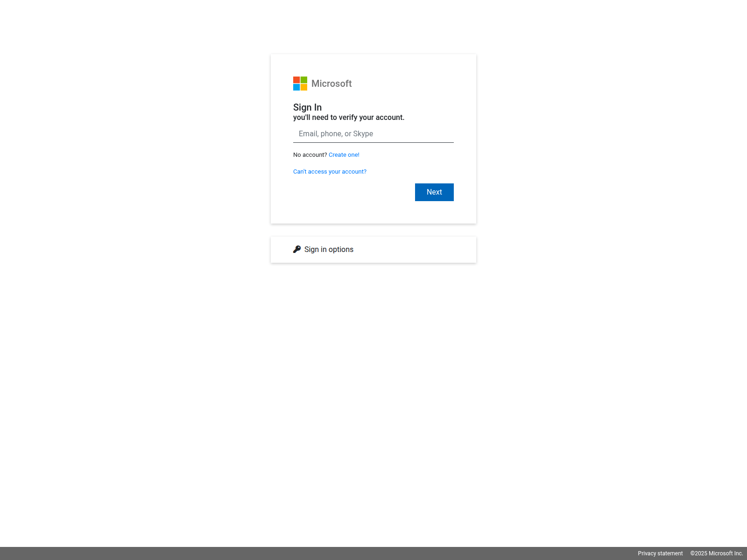The height and width of the screenshot is (560, 747).
Task: Focus the Email, phone, or Skype field
Action: tap(373, 134)
